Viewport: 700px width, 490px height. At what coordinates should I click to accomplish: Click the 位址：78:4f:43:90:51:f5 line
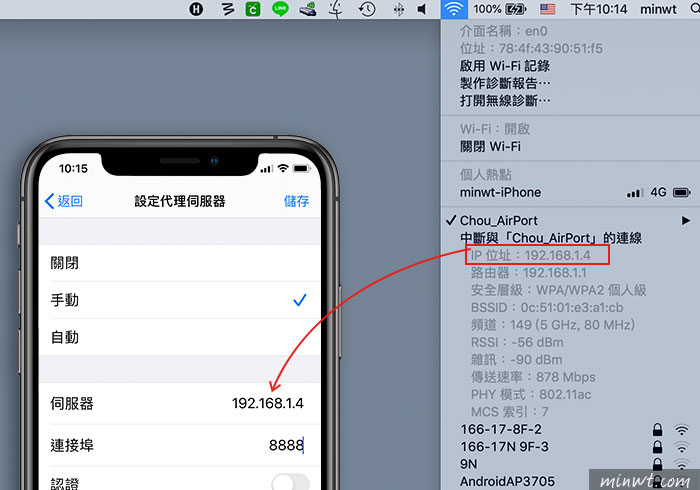pos(531,49)
